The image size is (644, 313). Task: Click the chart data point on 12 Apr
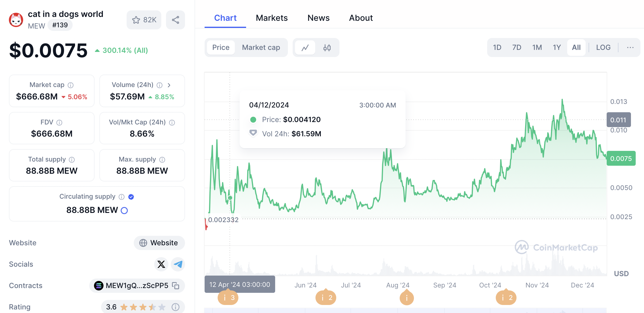coord(230,198)
